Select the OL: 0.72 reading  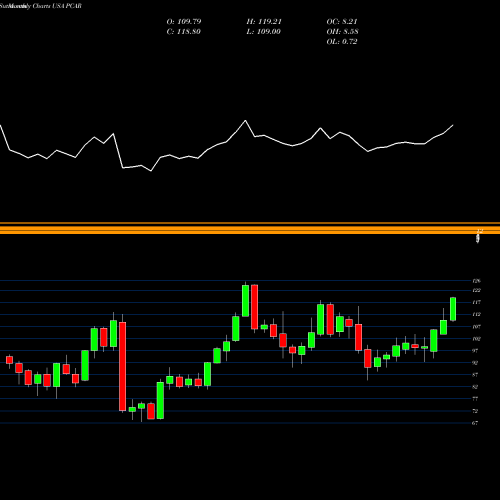[342, 42]
